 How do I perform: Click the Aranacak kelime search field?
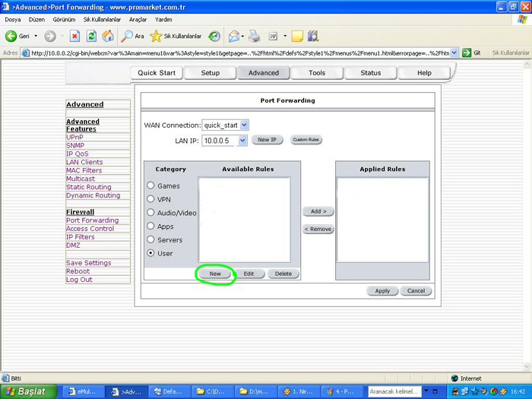[395, 391]
